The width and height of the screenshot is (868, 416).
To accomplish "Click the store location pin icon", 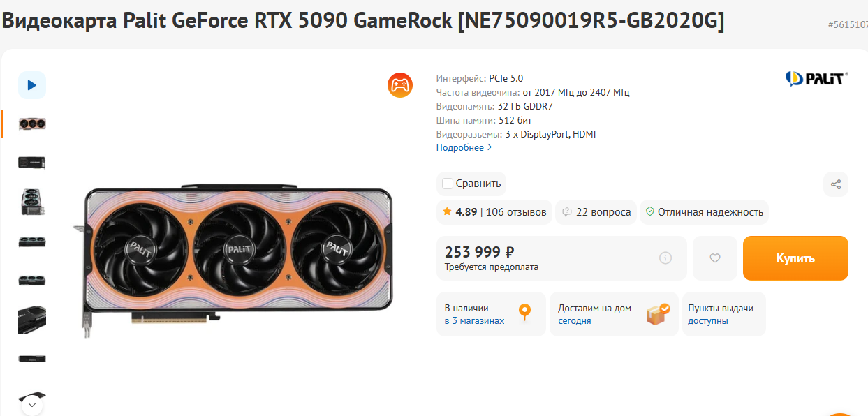I will coord(524,313).
